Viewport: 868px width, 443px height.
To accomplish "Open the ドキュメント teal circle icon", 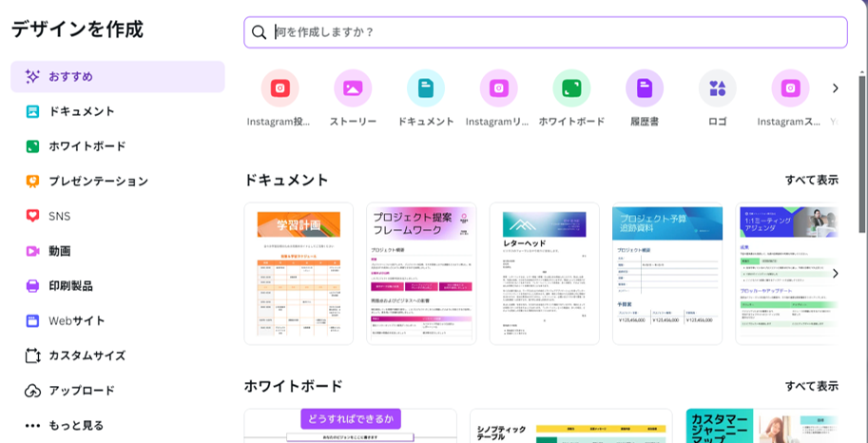I will pos(425,88).
